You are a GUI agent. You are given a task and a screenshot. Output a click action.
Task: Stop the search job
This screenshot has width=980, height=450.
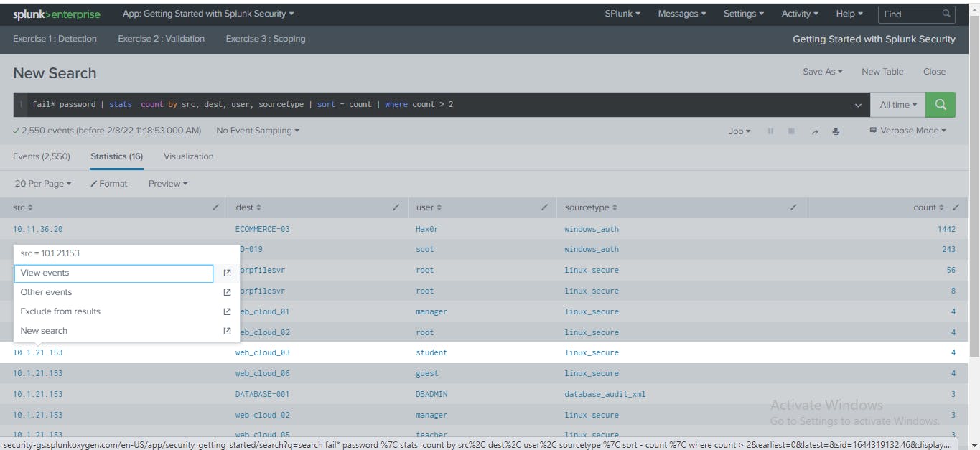click(x=792, y=131)
